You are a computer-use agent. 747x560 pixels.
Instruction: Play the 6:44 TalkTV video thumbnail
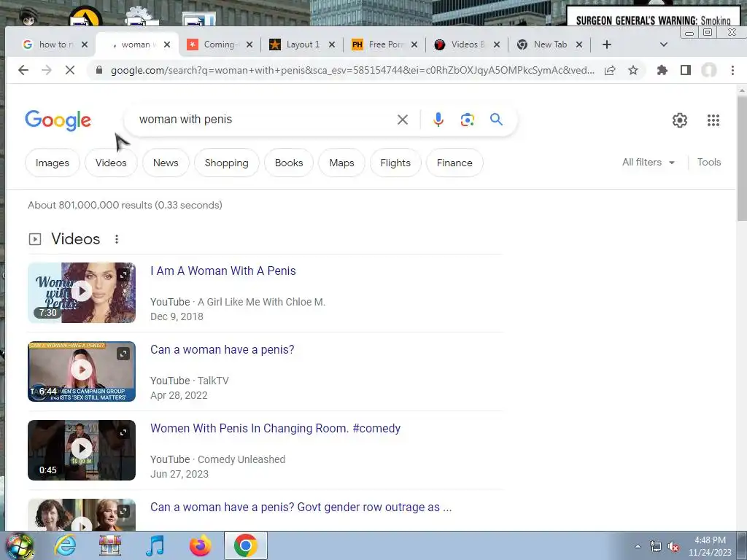point(82,371)
